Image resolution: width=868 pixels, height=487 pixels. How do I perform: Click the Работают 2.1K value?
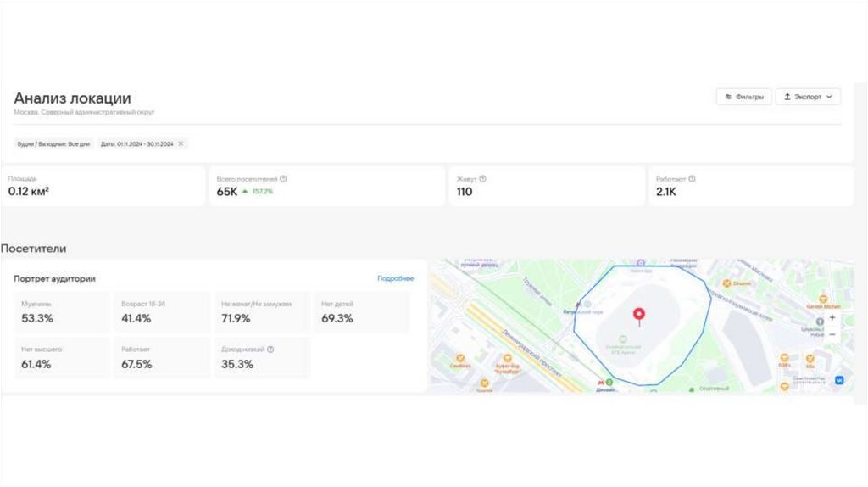tap(666, 192)
